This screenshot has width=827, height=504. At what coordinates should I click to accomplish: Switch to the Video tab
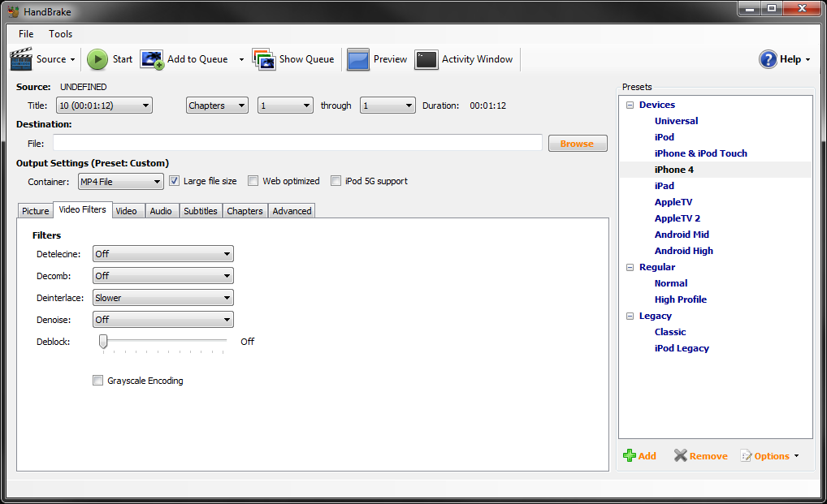127,211
